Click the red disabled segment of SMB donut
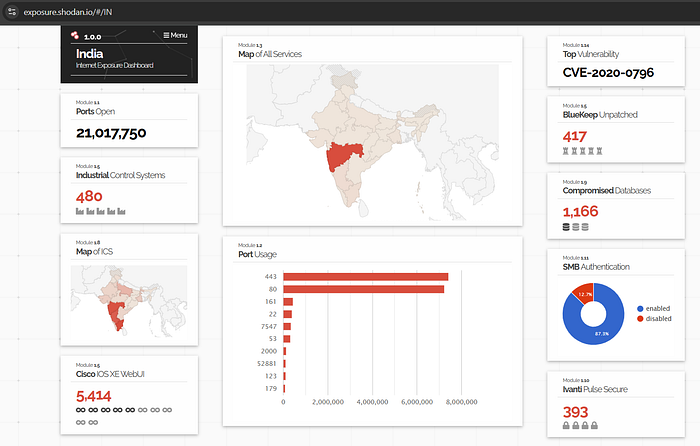This screenshot has height=446, width=700. pyautogui.click(x=585, y=293)
